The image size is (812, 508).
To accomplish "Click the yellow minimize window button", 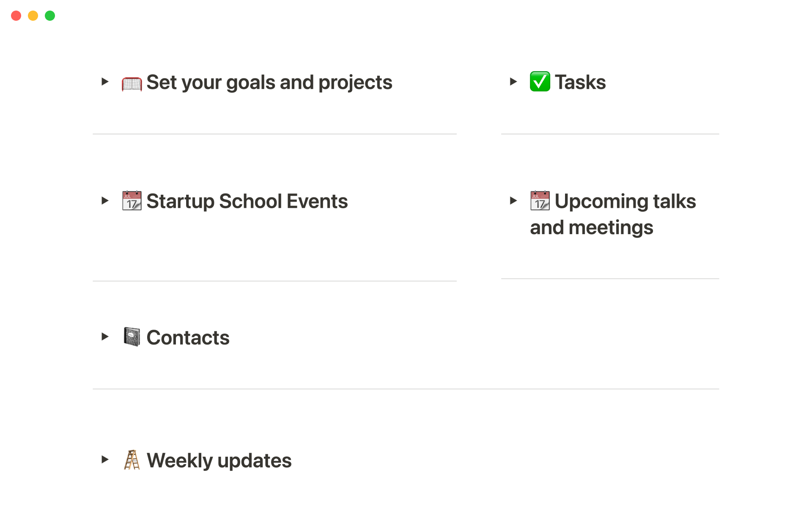I will point(33,16).
